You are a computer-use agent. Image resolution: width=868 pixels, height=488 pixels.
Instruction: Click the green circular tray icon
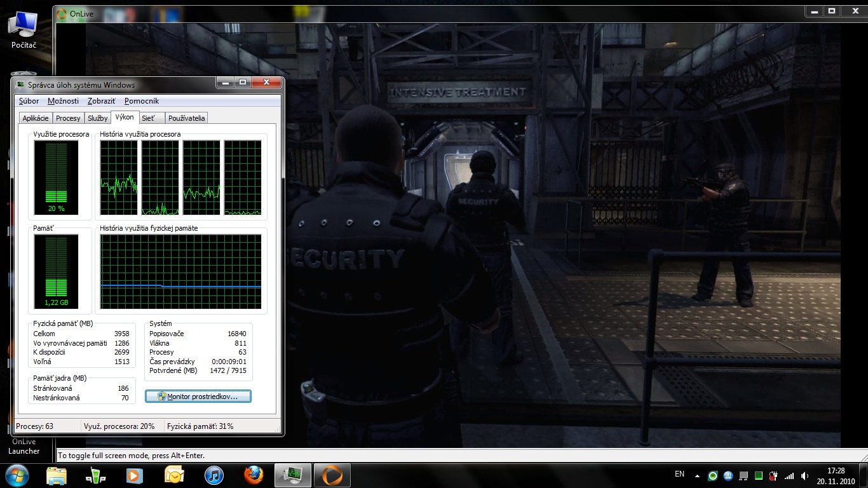coord(713,475)
